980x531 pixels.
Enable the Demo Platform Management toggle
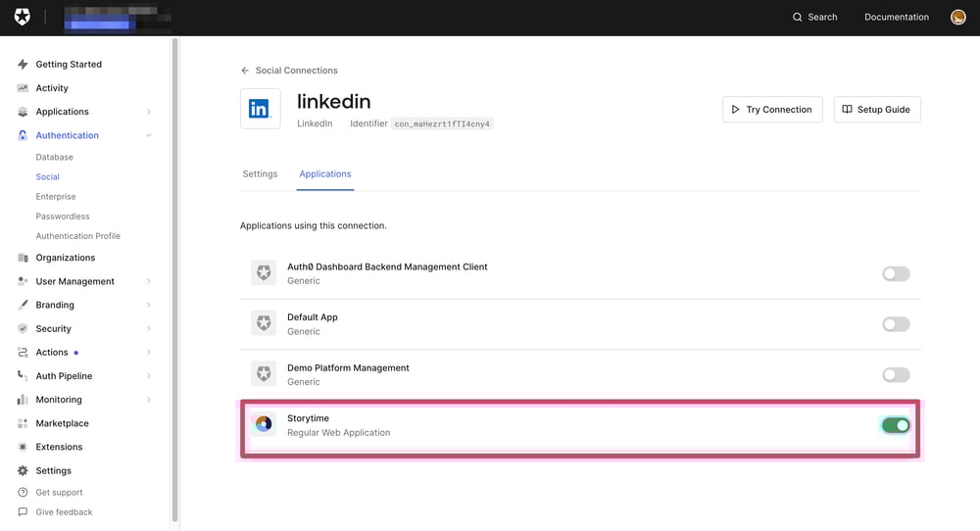coord(896,375)
